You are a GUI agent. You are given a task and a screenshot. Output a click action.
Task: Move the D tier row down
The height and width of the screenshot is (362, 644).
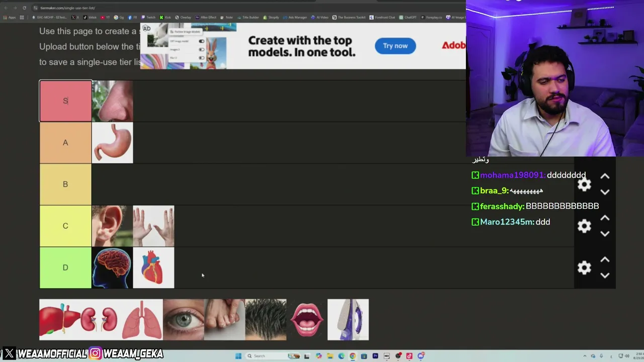[605, 276]
